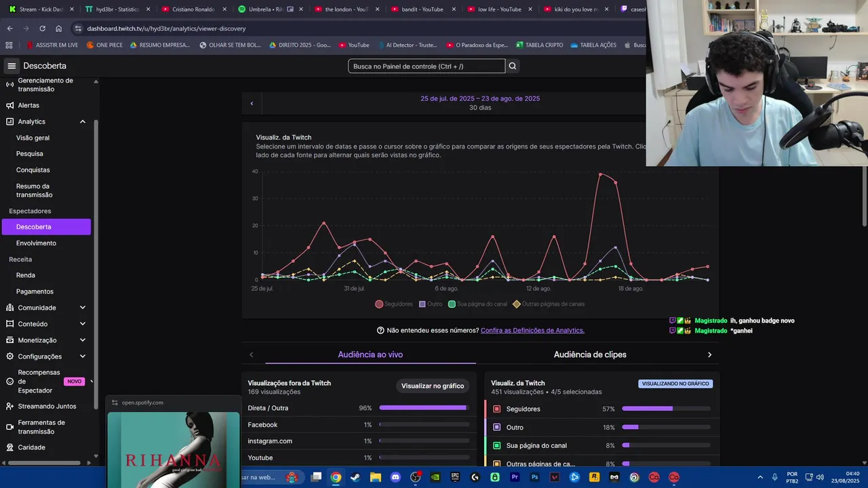The width and height of the screenshot is (868, 488).
Task: Toggle Outro series in chart legend
Action: pos(431,304)
